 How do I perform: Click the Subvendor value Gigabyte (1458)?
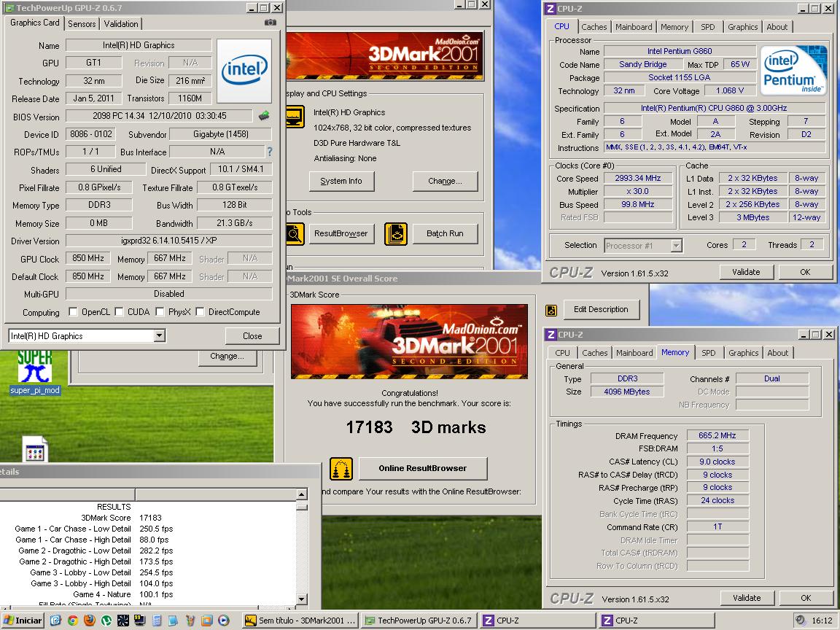click(x=221, y=134)
